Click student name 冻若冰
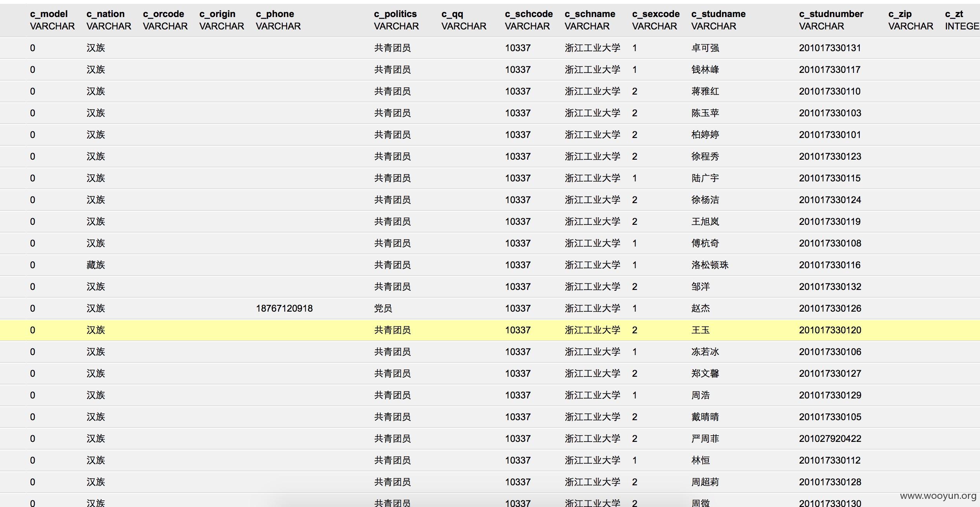The width and height of the screenshot is (980, 507). (x=705, y=352)
